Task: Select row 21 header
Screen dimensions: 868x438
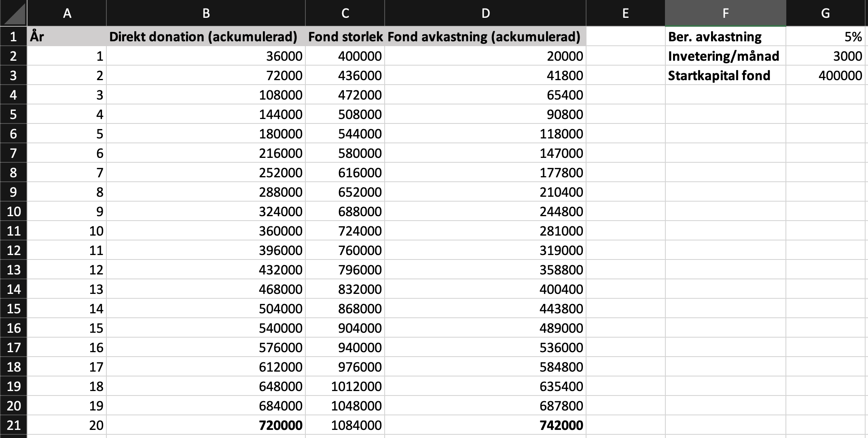Action: [13, 425]
